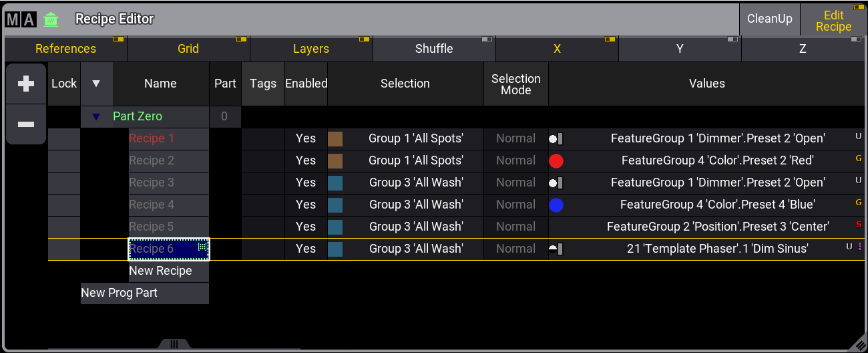Click the grid icon in Recipe 6 cell

point(202,247)
